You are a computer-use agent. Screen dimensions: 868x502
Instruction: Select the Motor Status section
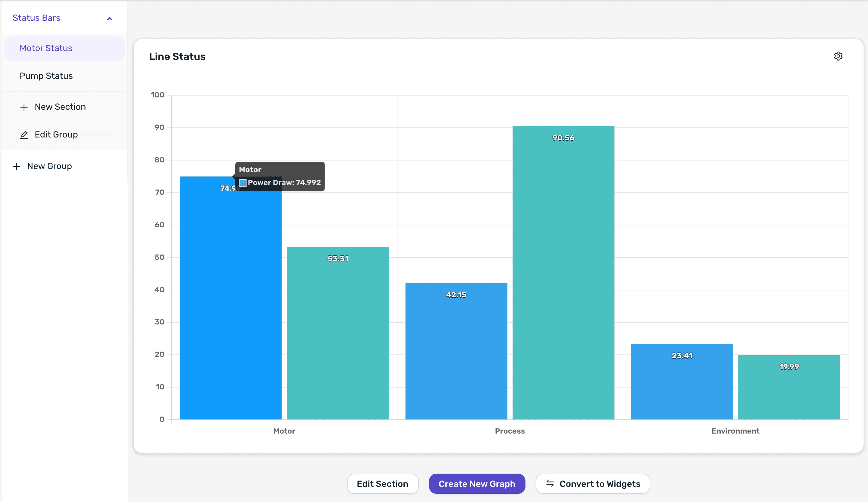[x=64, y=48]
